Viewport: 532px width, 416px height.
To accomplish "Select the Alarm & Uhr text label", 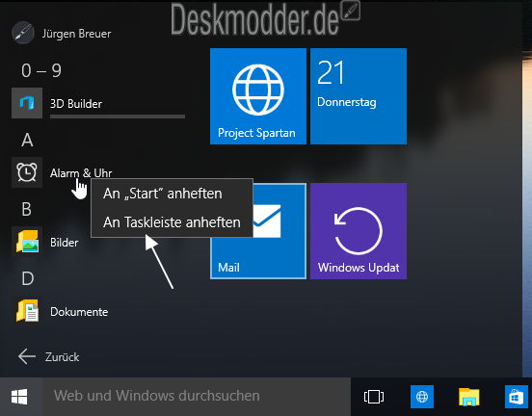I will click(x=81, y=173).
